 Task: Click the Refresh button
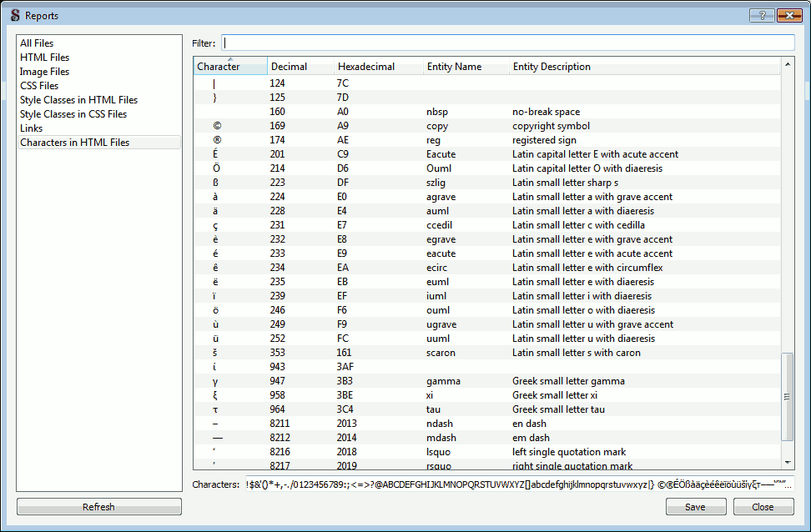pos(98,507)
